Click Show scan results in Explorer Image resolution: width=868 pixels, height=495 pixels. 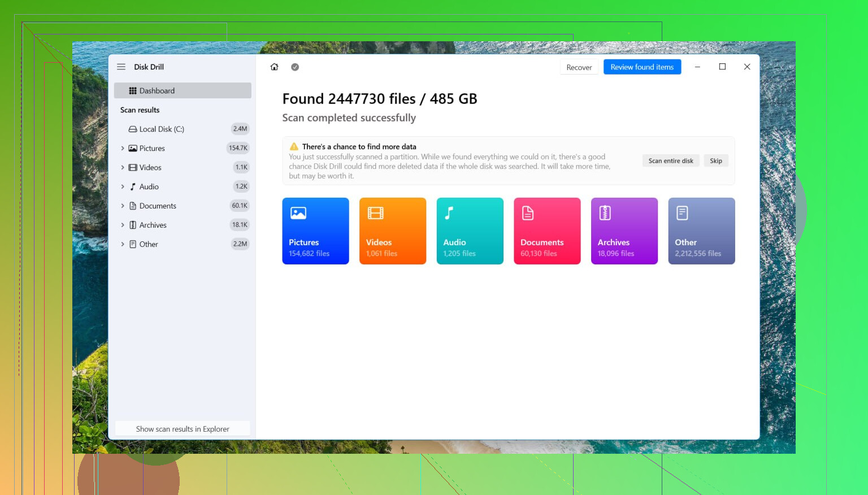(183, 429)
